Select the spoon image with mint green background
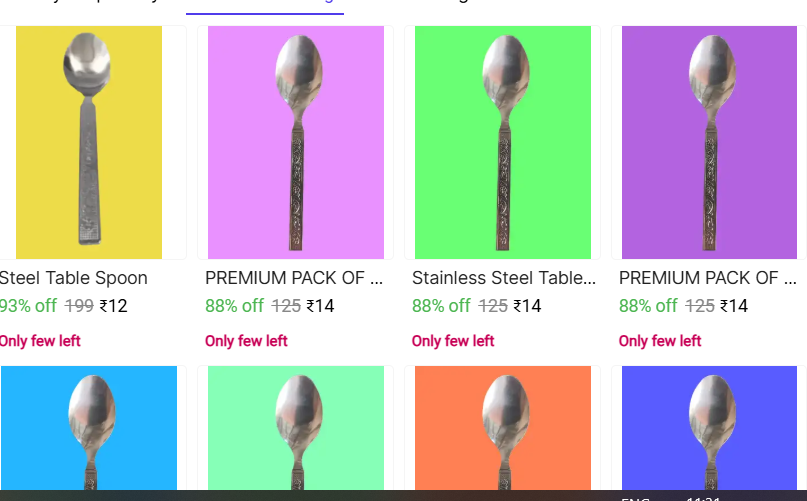Screen dimensions: 807x501 pos(296,428)
